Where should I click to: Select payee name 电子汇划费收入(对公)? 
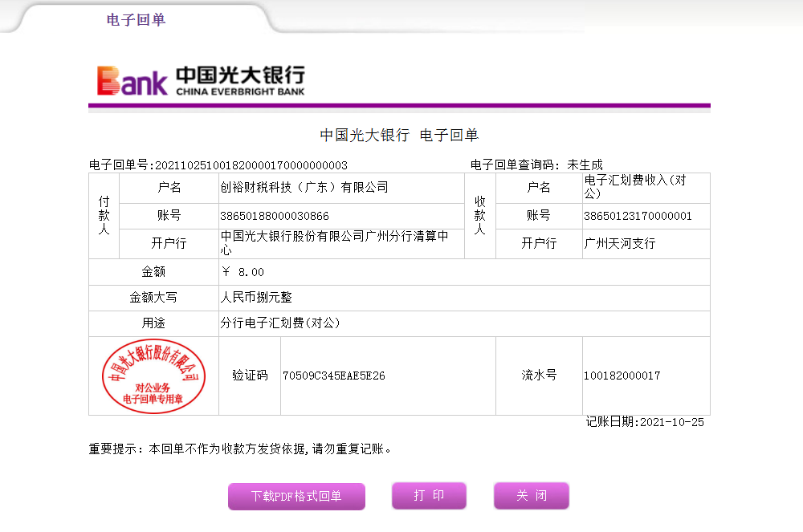coord(634,187)
